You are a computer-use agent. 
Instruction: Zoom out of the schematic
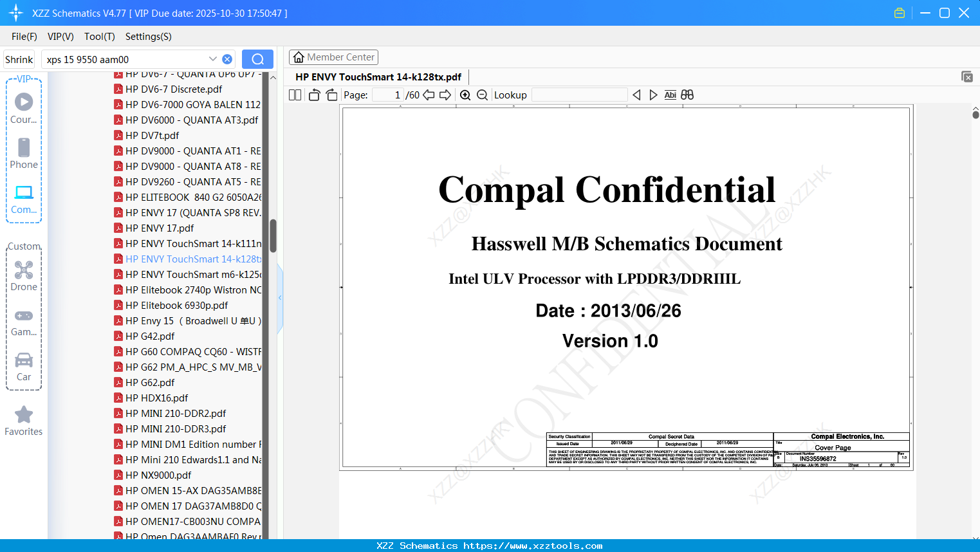(x=482, y=95)
